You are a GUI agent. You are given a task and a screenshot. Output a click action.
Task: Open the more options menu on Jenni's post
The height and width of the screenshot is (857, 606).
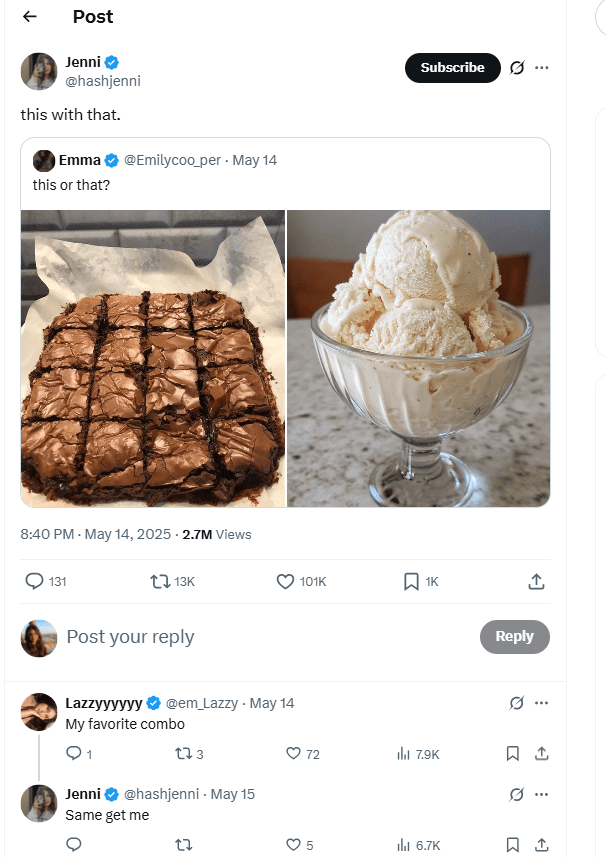tap(541, 68)
